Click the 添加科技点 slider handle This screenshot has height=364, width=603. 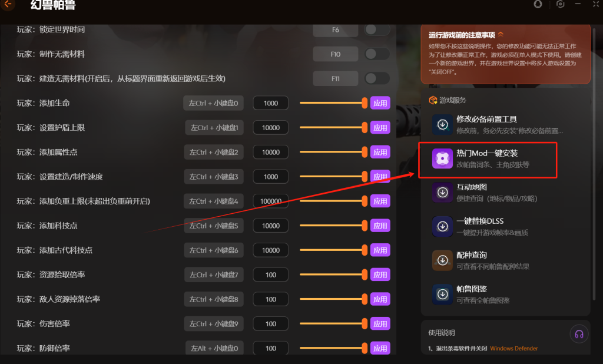coord(365,226)
